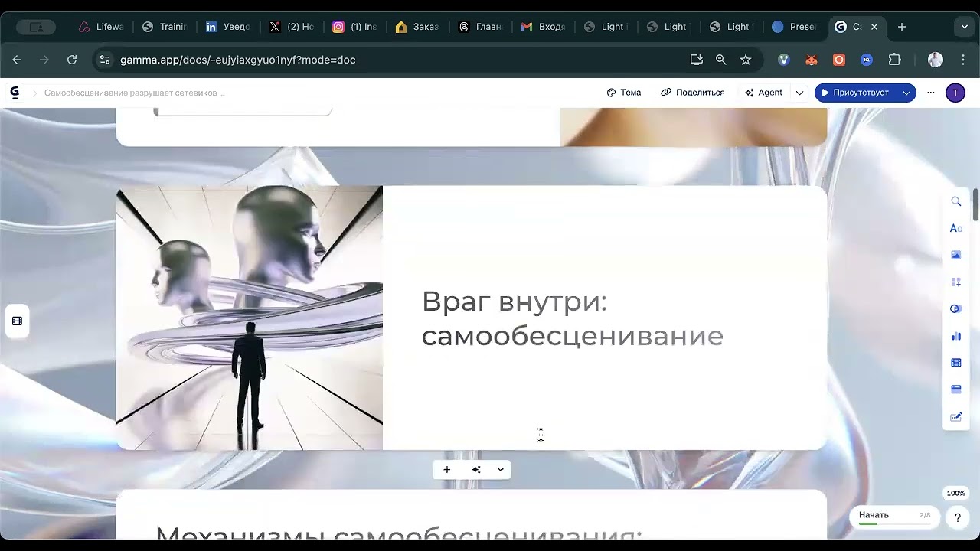This screenshot has width=980, height=551.
Task: Open the charts and diagrams panel
Action: (x=956, y=336)
